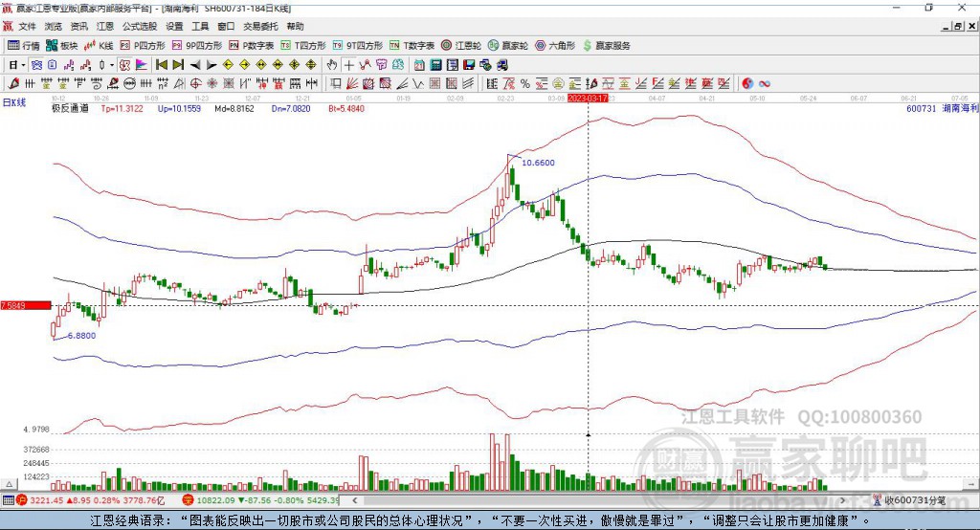
Task: Click the 600731 stock code label
Action: point(922,109)
